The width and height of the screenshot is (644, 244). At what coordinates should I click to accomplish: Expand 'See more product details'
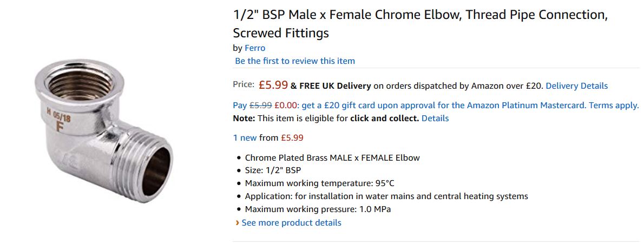click(291, 223)
